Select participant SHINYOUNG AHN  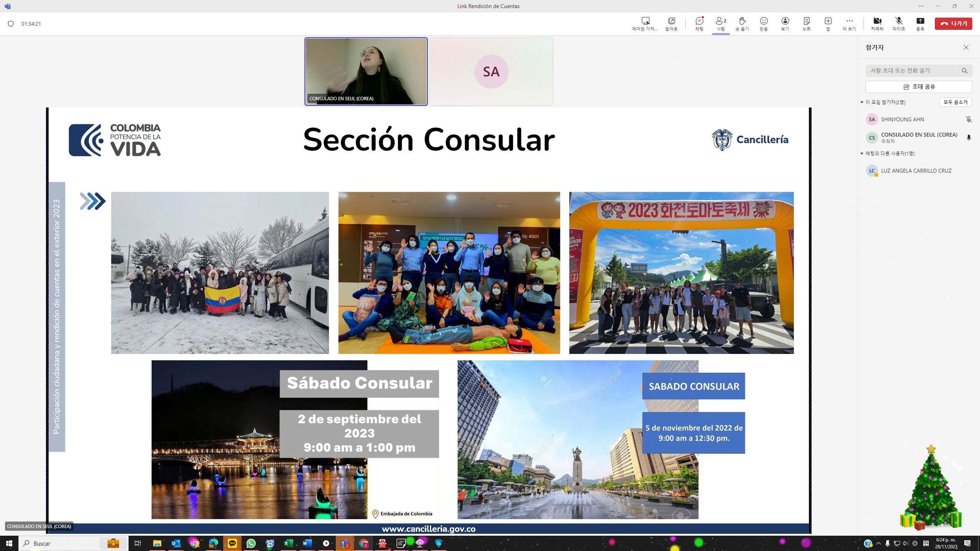point(919,119)
